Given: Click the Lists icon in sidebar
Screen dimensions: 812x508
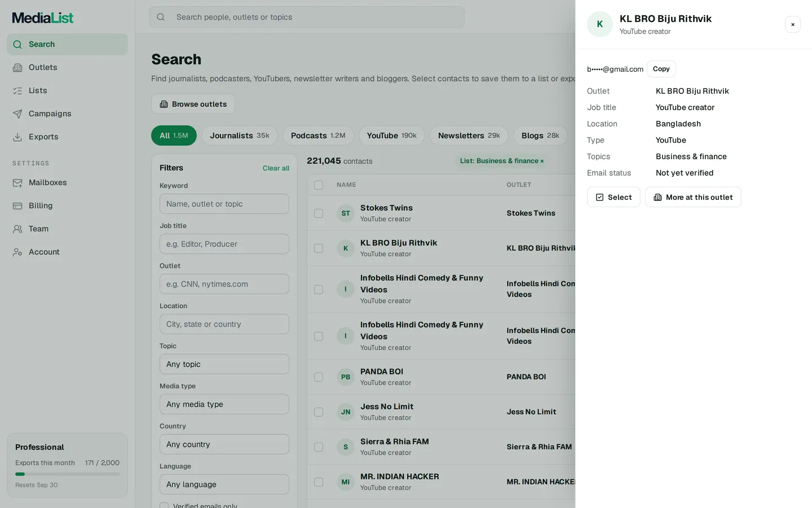Looking at the screenshot, I should [x=17, y=91].
